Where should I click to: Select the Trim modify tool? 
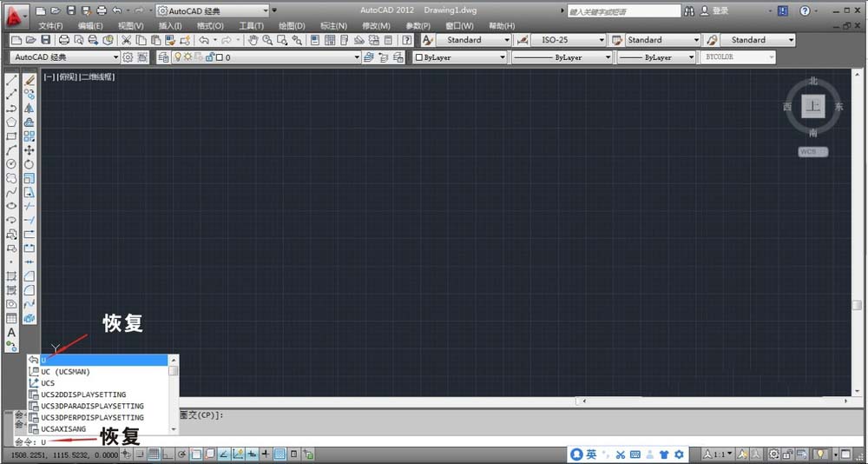tap(30, 206)
